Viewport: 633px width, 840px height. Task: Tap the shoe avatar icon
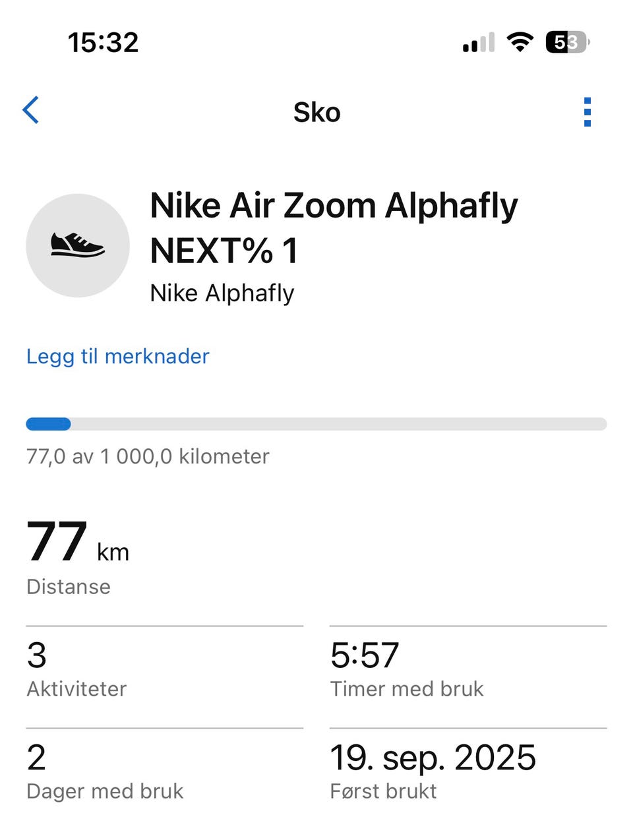click(x=78, y=245)
